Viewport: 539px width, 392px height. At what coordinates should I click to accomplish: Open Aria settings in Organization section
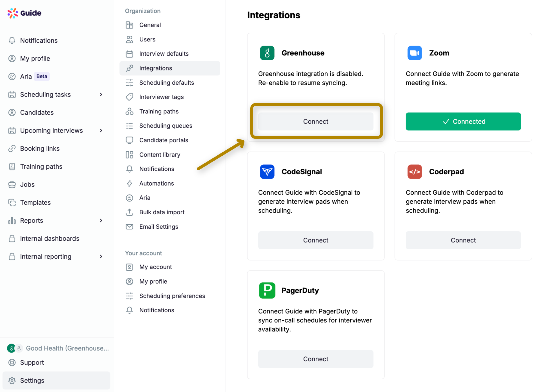(170, 198)
